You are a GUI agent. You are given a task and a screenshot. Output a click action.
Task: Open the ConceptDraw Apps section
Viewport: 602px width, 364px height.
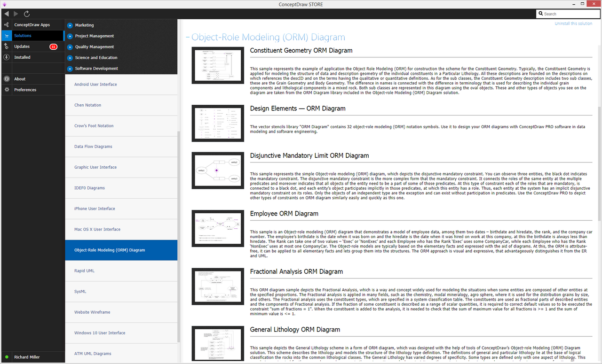(32, 25)
